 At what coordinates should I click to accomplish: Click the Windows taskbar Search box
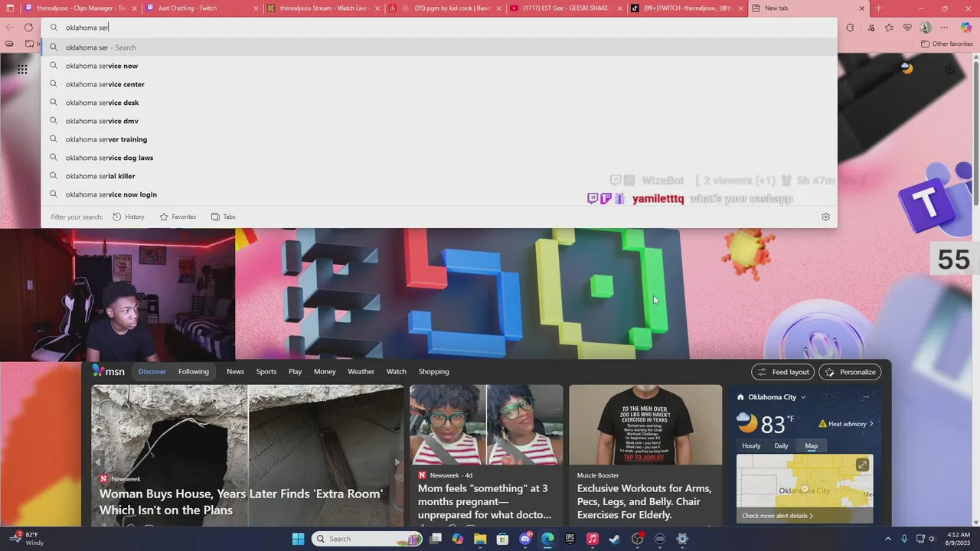(367, 539)
